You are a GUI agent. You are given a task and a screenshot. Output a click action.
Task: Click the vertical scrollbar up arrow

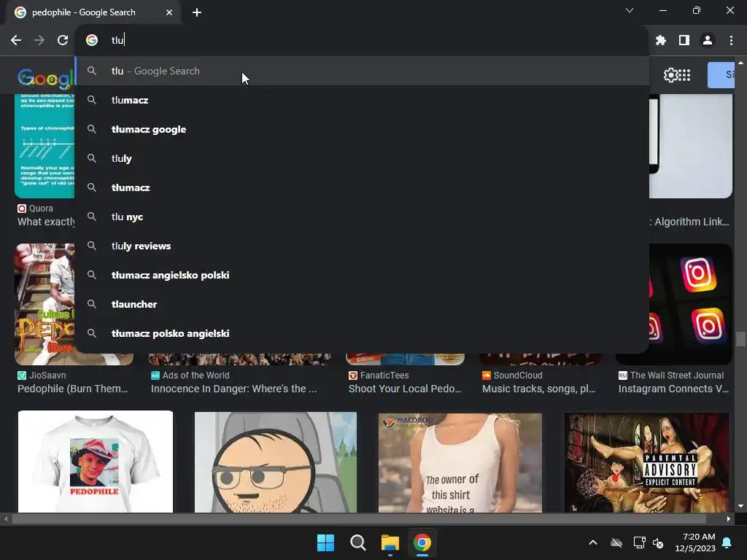[740, 63]
